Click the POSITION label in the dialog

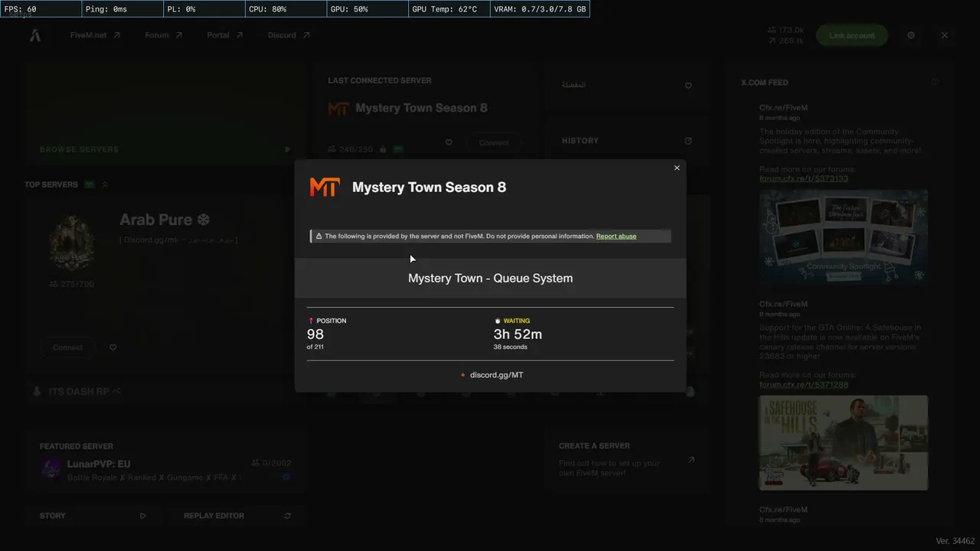(332, 321)
